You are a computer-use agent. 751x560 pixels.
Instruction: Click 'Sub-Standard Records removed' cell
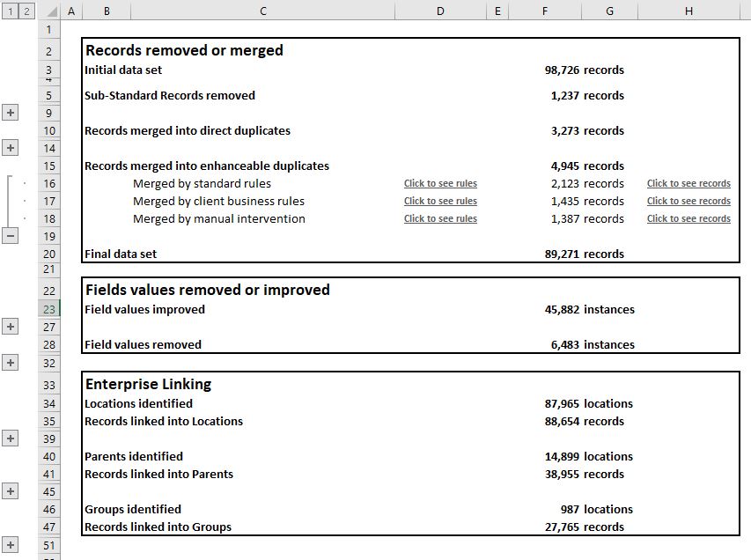(170, 95)
